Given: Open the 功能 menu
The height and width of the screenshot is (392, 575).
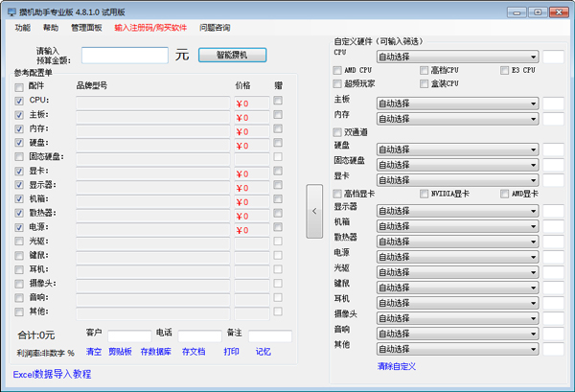Looking at the screenshot, I should pos(22,28).
